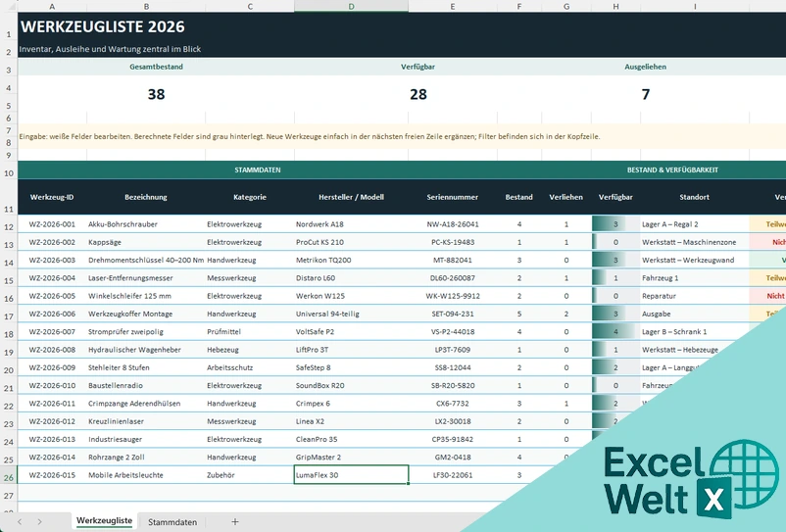
Task: Select row 12 header
Action: pos(9,227)
